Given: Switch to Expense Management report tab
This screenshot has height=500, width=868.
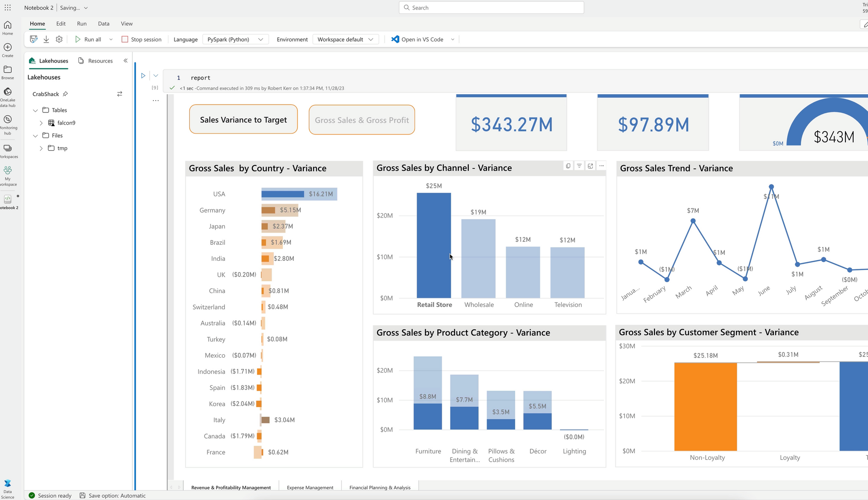Looking at the screenshot, I should click(x=310, y=487).
